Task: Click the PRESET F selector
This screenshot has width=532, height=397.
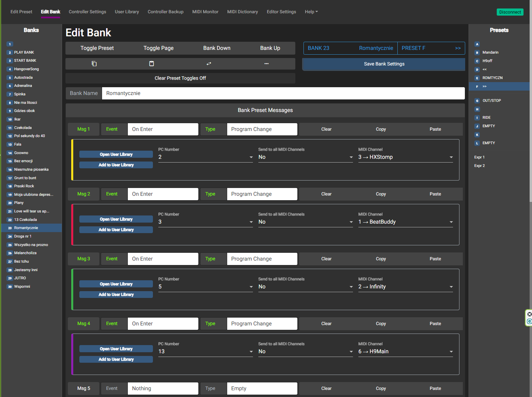Action: [x=431, y=48]
